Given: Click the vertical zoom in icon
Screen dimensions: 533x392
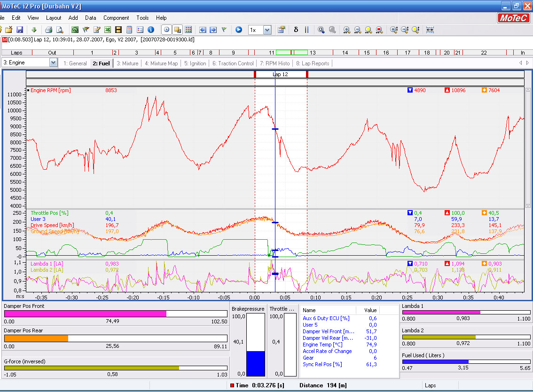Looking at the screenshot, I should pyautogui.click(x=394, y=30).
